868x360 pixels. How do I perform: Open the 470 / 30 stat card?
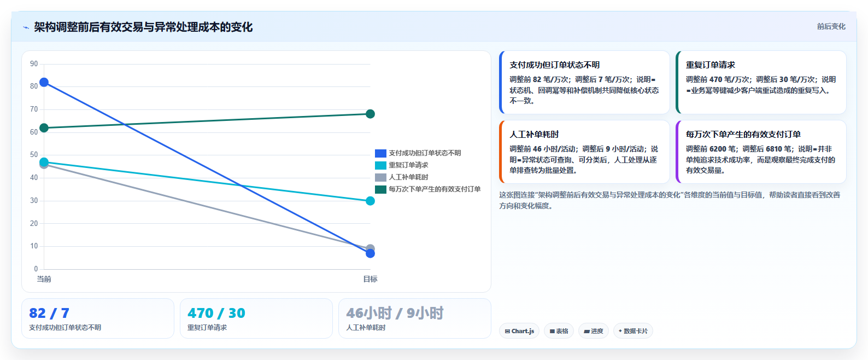tap(256, 318)
